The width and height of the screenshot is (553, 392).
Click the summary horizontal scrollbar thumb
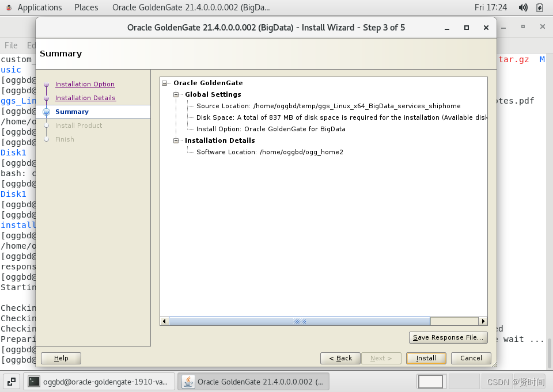(x=300, y=321)
